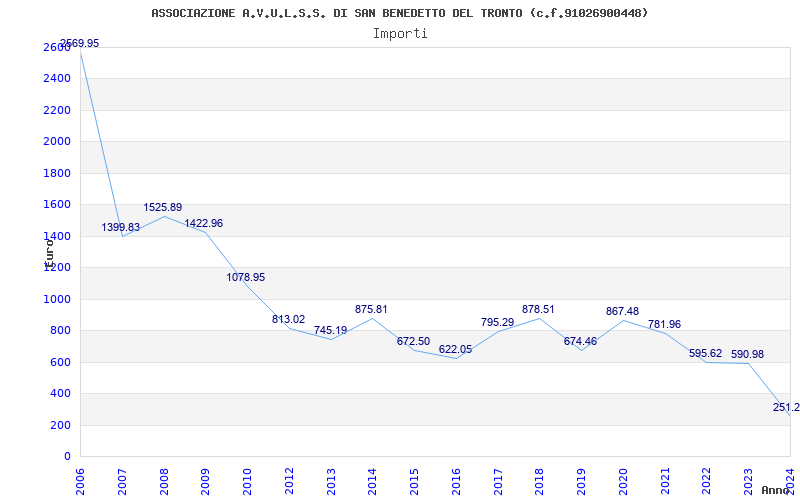
Task: Click the x-axis year 2007
Action: (x=122, y=481)
